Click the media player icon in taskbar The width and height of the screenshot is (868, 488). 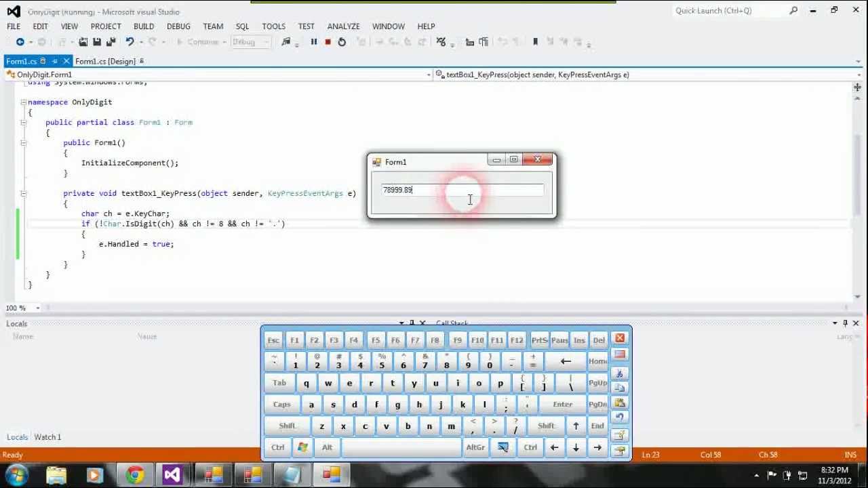(x=95, y=474)
